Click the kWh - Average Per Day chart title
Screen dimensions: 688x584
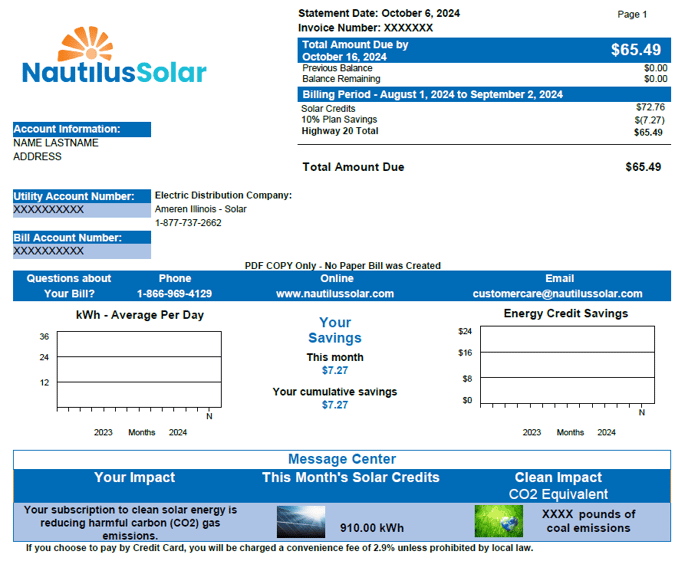[140, 315]
